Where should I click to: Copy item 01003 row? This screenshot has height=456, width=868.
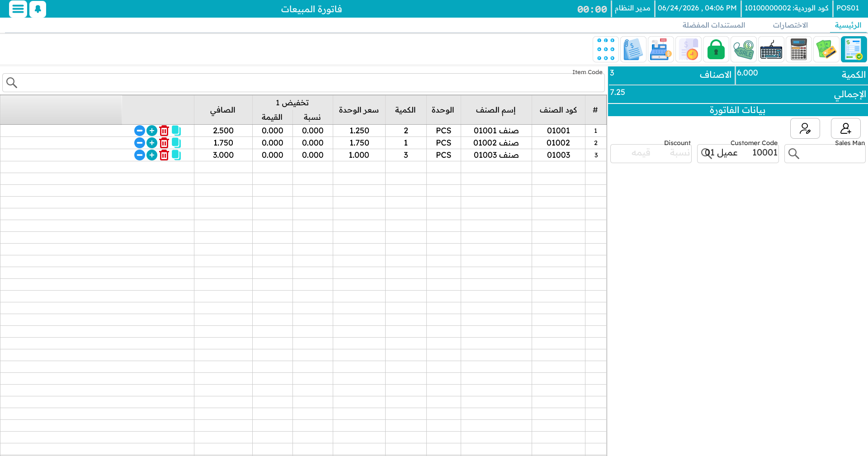tap(176, 155)
